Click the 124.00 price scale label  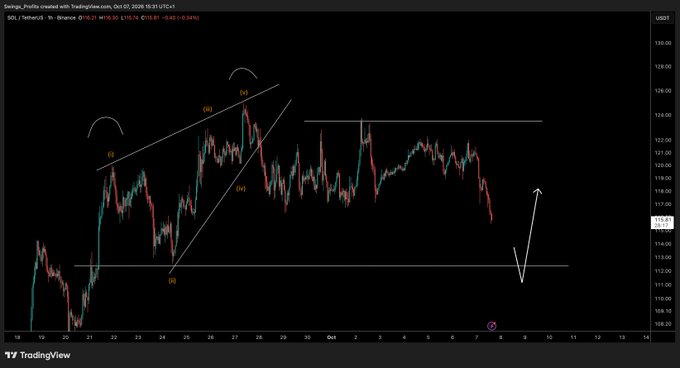coord(663,115)
